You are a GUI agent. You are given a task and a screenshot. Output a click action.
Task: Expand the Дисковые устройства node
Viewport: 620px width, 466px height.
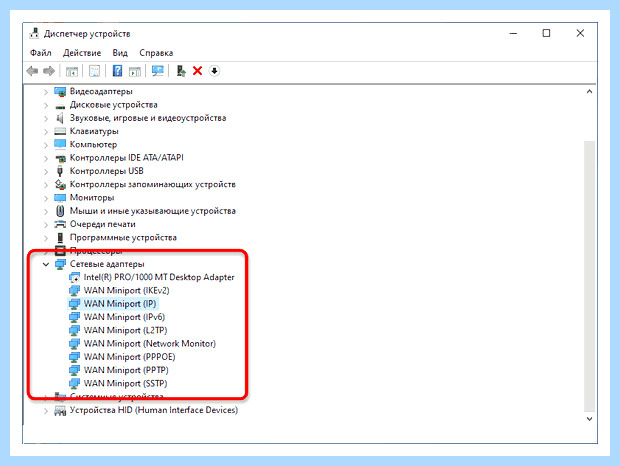tap(46, 106)
